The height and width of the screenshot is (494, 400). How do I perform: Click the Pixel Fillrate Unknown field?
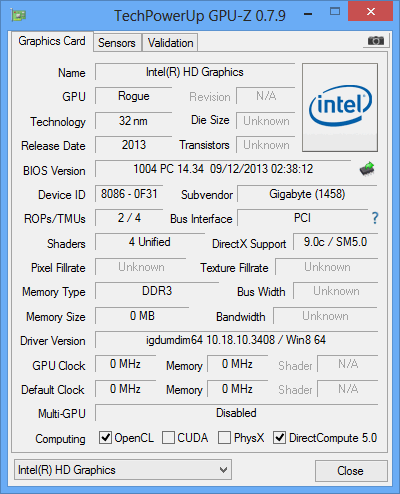coord(141,267)
